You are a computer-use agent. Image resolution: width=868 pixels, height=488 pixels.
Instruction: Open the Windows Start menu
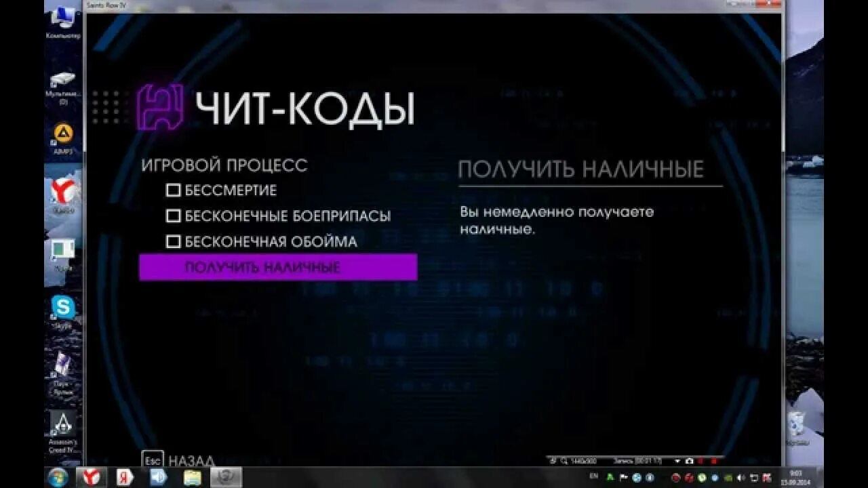click(x=58, y=477)
